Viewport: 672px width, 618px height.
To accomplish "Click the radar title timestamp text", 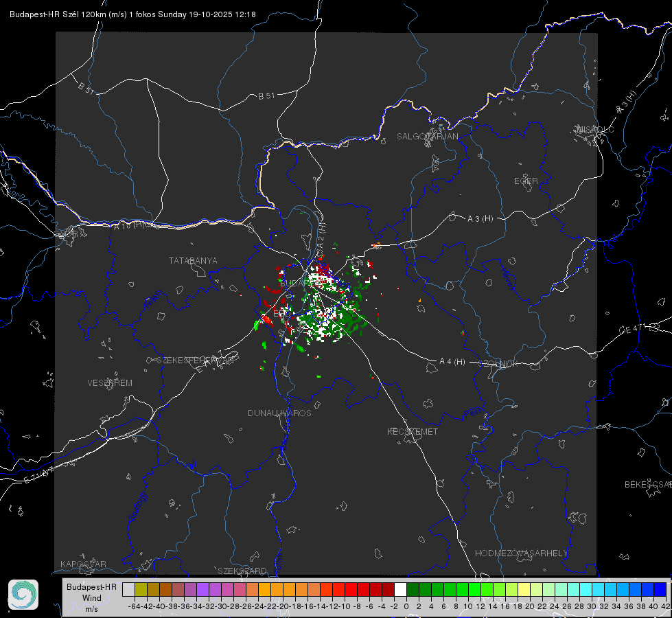I will (x=133, y=14).
